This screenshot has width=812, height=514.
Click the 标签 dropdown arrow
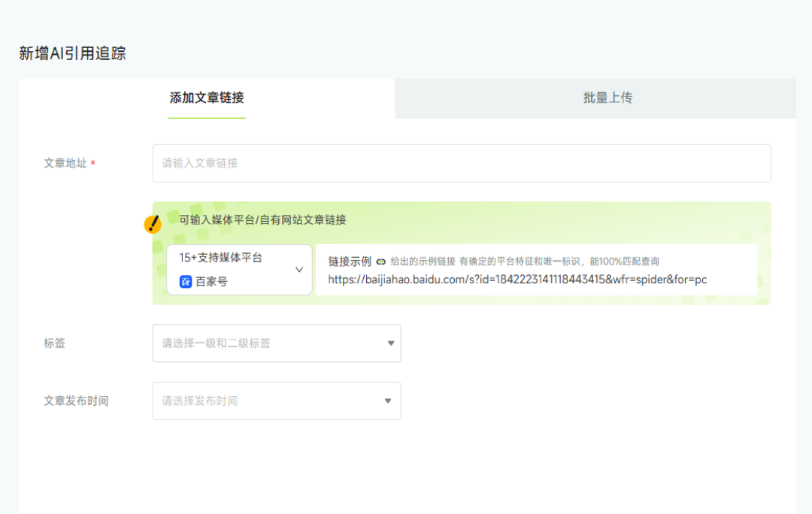390,343
